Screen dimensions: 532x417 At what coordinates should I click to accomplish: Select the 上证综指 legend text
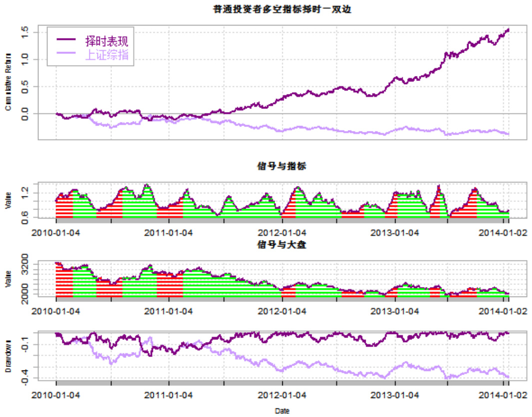coord(106,55)
